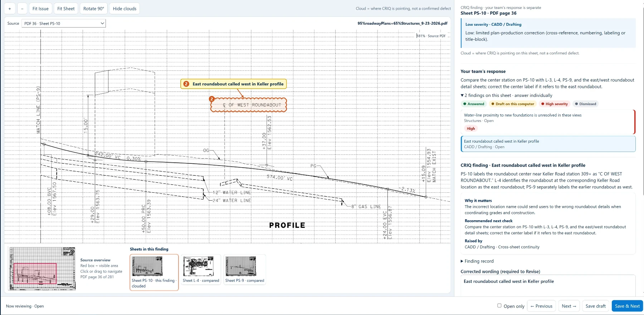Click the Now reviewing · Open status
644x315 pixels.
pyautogui.click(x=25, y=306)
